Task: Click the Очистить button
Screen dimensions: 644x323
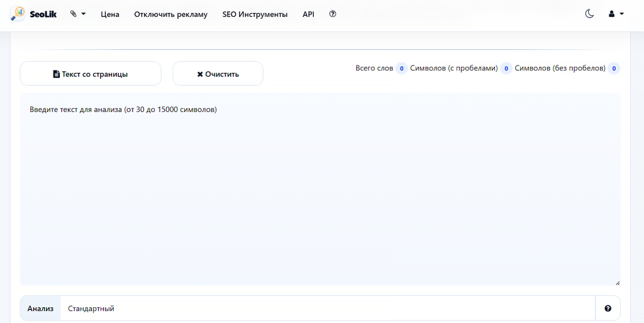Action: tap(218, 74)
